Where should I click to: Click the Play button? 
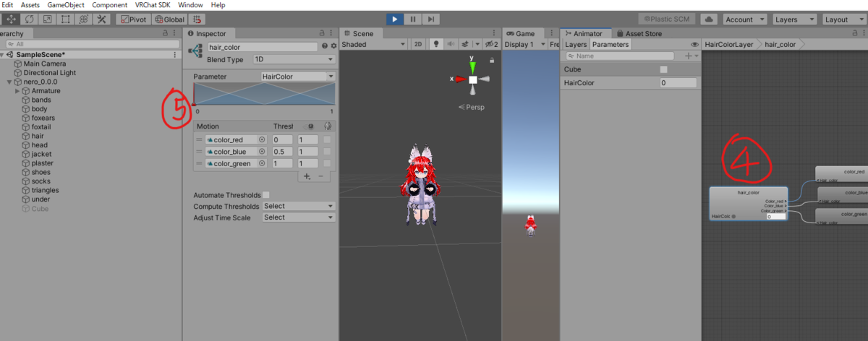394,20
